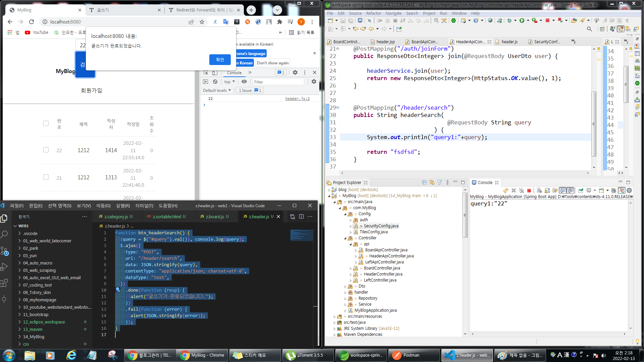Click the console Filter input field

(x=278, y=82)
